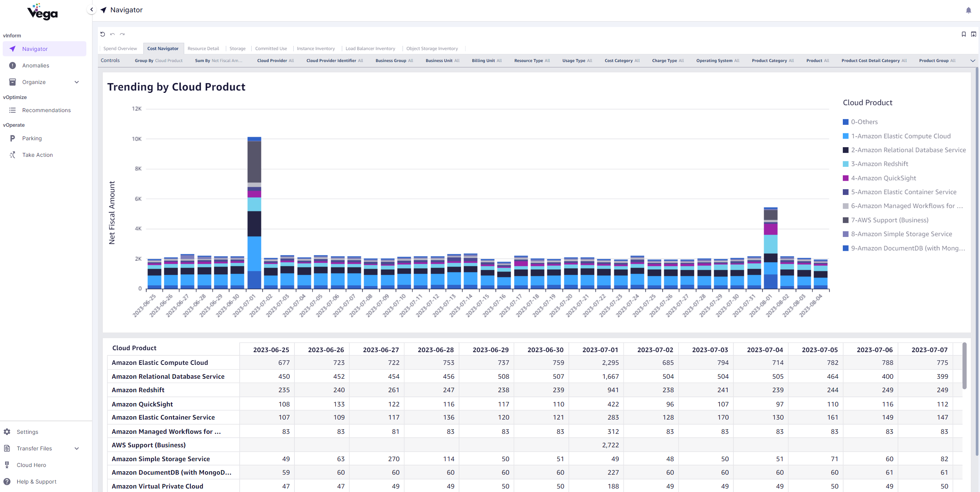Open the Resource Type filter

[x=532, y=60]
